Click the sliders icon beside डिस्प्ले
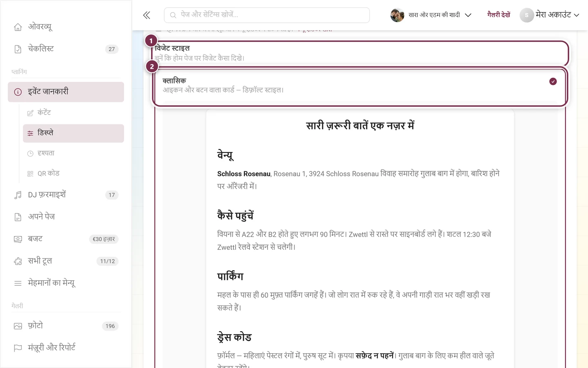588x368 pixels. pos(30,133)
